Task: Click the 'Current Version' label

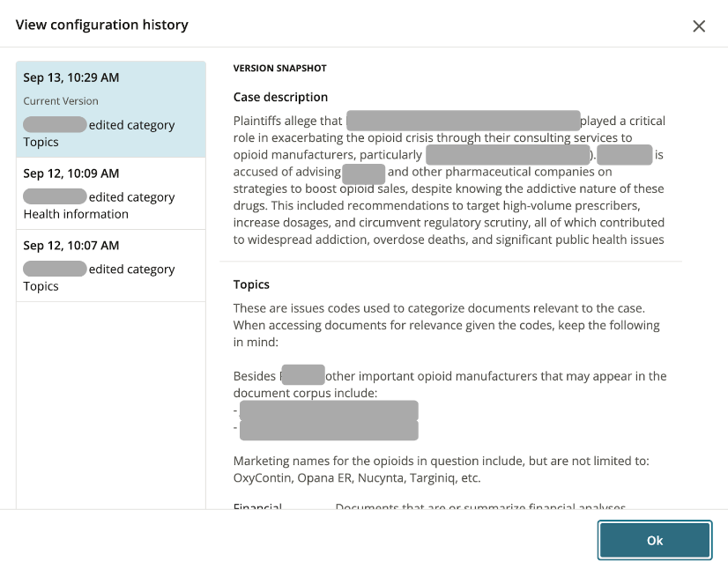Action: pos(61,100)
